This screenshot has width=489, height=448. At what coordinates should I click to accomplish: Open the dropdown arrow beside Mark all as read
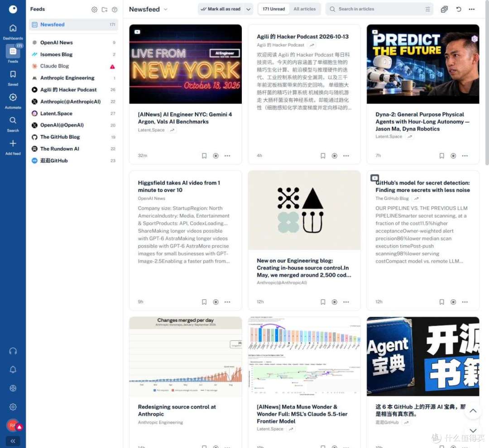click(x=248, y=10)
